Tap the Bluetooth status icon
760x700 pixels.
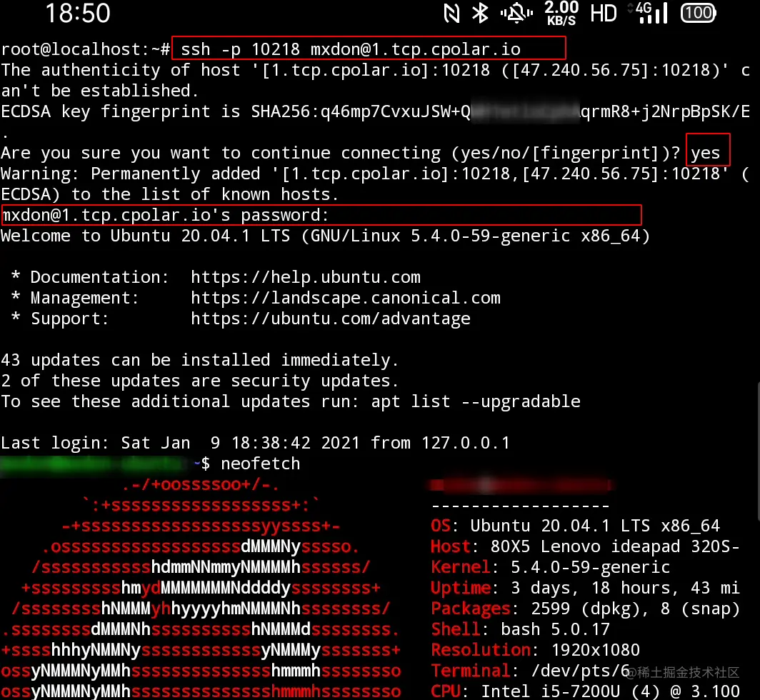(480, 13)
